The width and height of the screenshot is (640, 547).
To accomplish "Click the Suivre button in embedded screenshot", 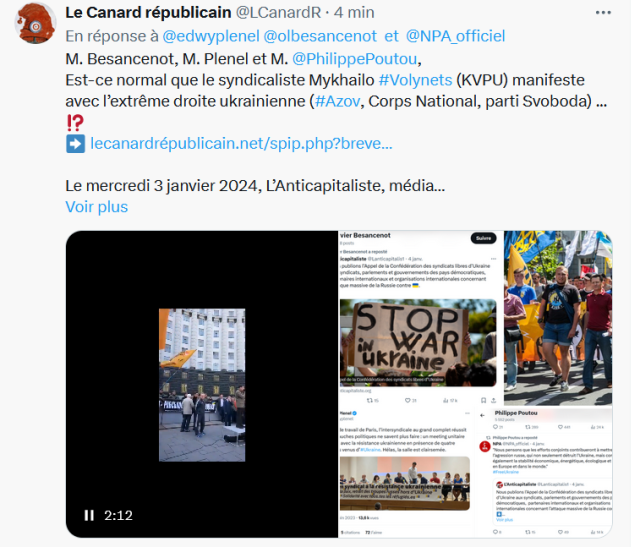I will [x=484, y=238].
